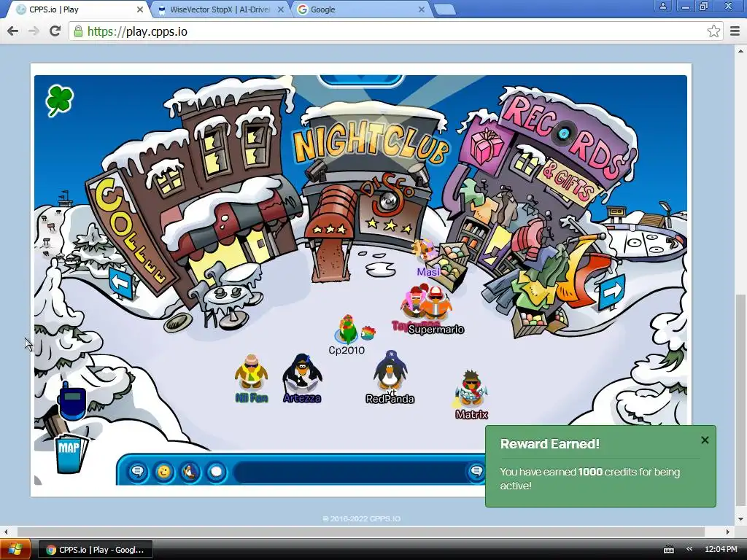Image resolution: width=747 pixels, height=560 pixels.
Task: Select the penguin named Artezza
Action: (x=302, y=373)
